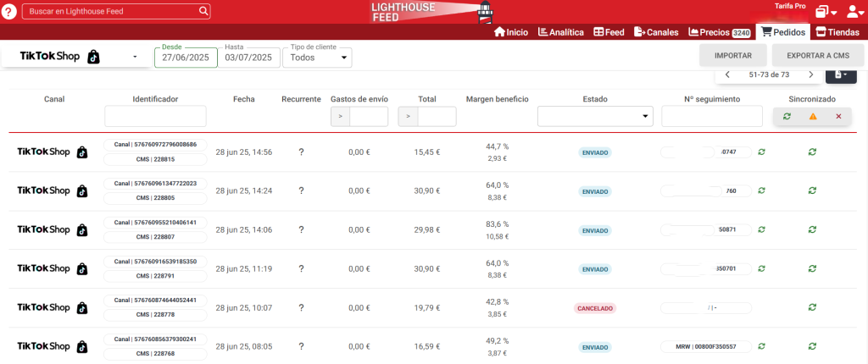
Task: Expand the TikTok Shop channel selector
Action: click(x=76, y=57)
